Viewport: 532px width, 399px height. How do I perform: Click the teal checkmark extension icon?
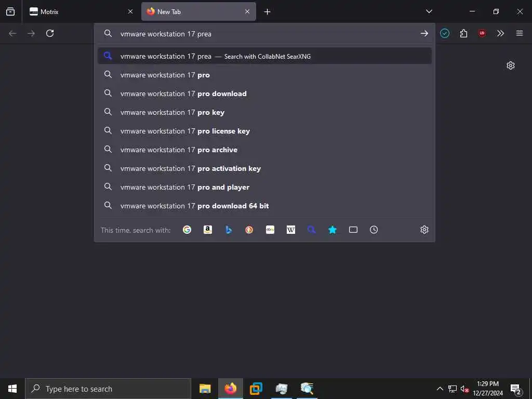[445, 33]
